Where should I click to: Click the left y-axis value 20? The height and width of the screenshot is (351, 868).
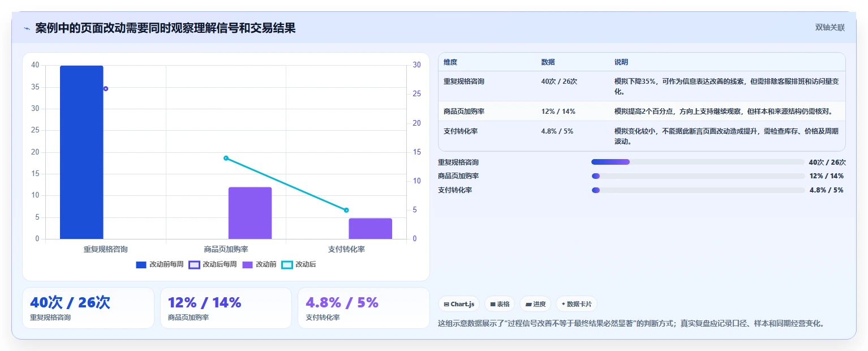[x=35, y=152]
